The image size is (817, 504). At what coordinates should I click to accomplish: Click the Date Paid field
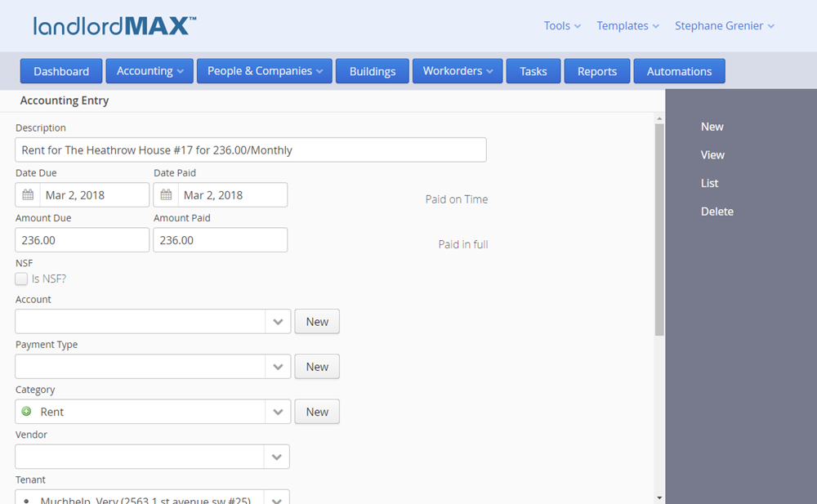[221, 195]
